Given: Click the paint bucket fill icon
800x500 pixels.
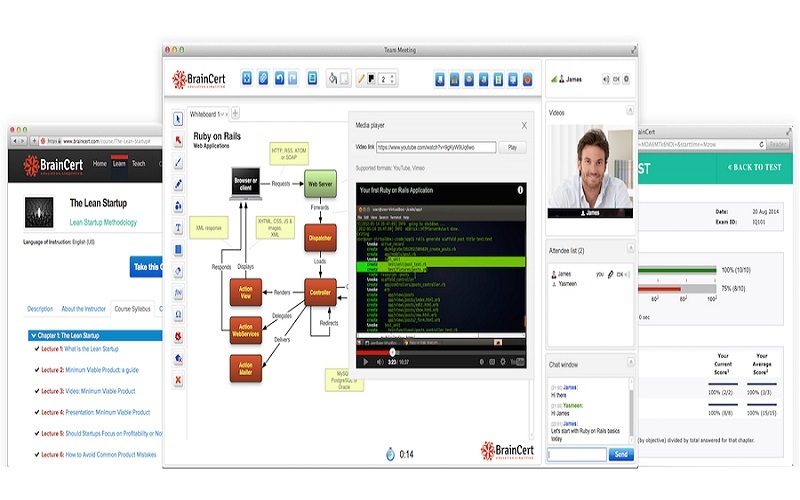Looking at the screenshot, I should click(x=333, y=79).
